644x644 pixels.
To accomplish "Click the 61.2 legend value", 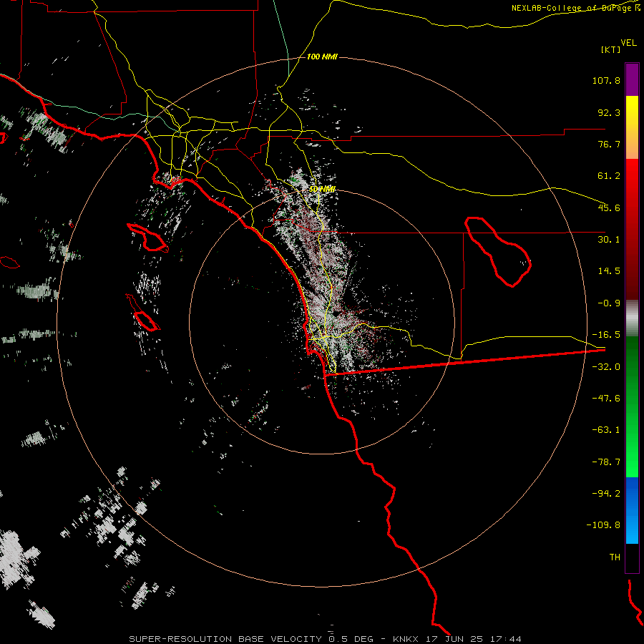I will coord(609,176).
